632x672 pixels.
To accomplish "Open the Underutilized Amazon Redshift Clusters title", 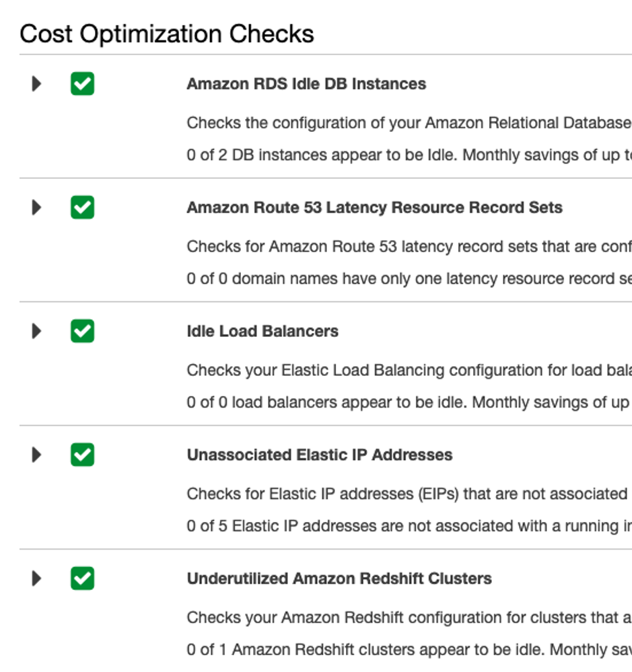I will [339, 578].
